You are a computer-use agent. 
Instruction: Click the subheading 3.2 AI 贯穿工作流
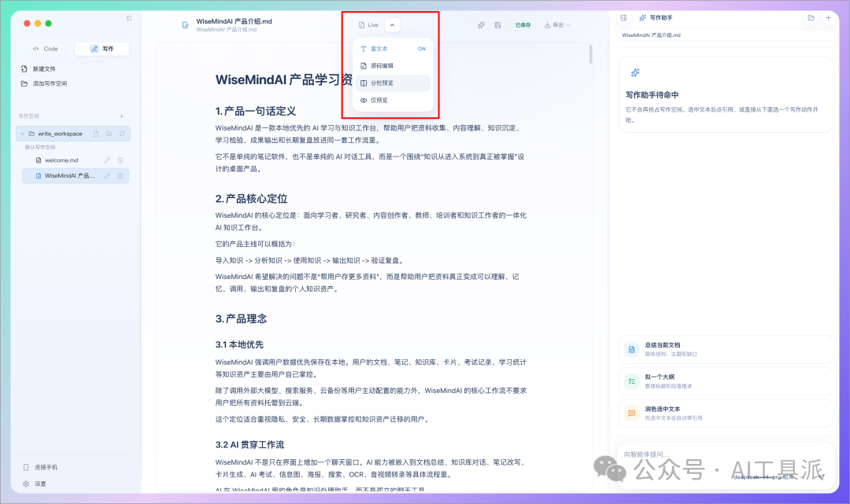tap(249, 444)
